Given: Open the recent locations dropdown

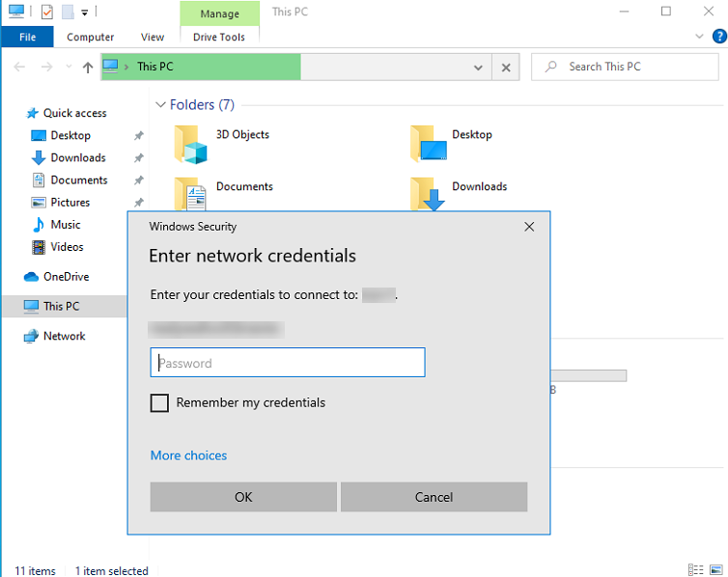Looking at the screenshot, I should pyautogui.click(x=69, y=67).
